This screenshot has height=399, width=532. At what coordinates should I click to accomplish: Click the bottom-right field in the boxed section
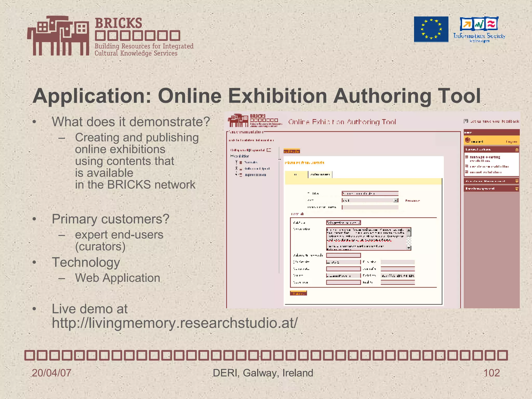point(398,282)
